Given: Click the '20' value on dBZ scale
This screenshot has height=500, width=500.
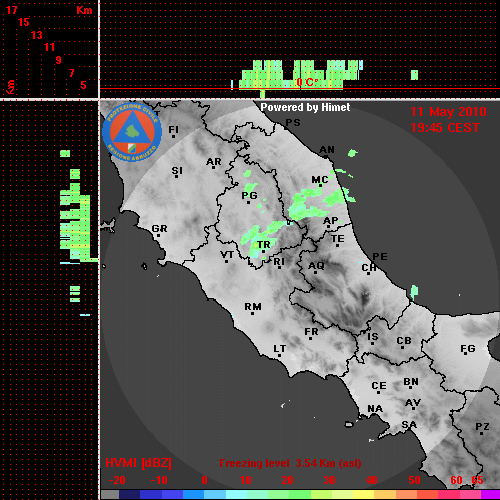Looking at the screenshot, I should (287, 480).
